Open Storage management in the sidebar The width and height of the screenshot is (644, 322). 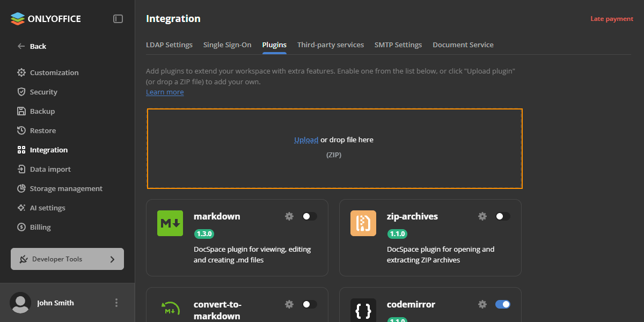67,188
